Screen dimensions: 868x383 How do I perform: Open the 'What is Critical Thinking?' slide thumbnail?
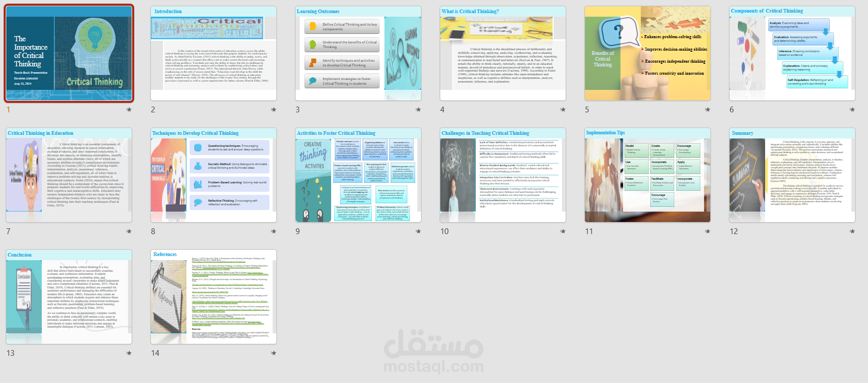[x=503, y=53]
